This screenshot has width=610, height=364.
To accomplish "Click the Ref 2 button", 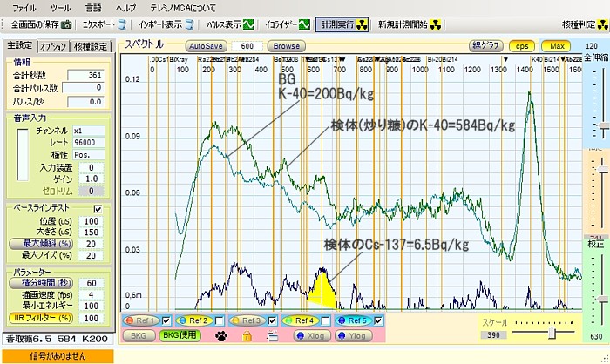I will coord(194,320).
